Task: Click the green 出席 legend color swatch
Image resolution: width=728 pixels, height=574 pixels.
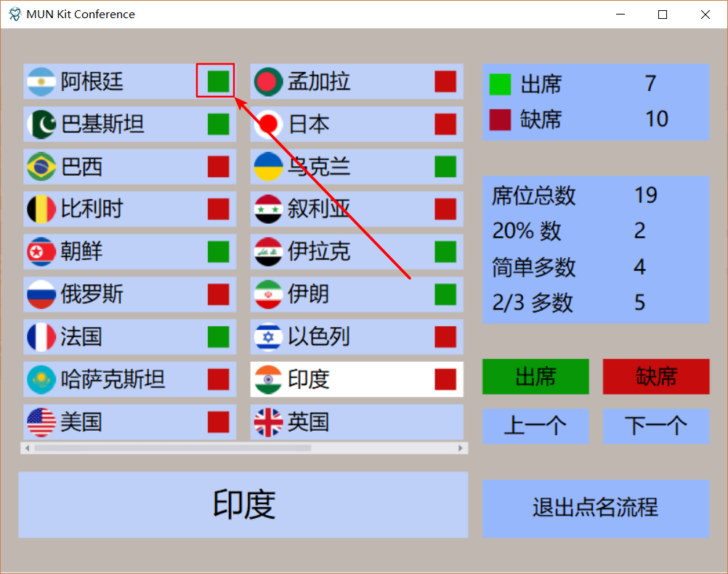Action: point(501,84)
